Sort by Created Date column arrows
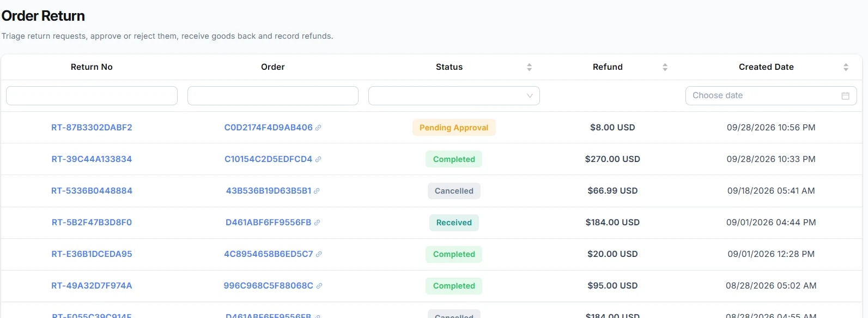This screenshot has width=868, height=318. pyautogui.click(x=846, y=67)
